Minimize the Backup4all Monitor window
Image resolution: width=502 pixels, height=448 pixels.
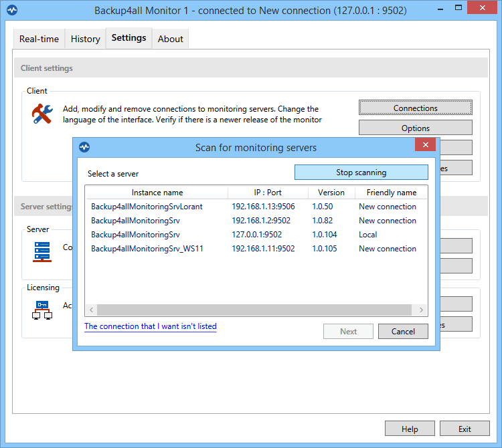click(440, 9)
